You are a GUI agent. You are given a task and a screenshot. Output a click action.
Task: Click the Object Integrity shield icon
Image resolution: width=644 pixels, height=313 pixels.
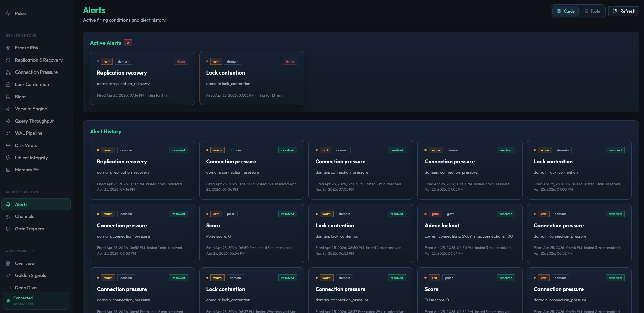[8, 158]
